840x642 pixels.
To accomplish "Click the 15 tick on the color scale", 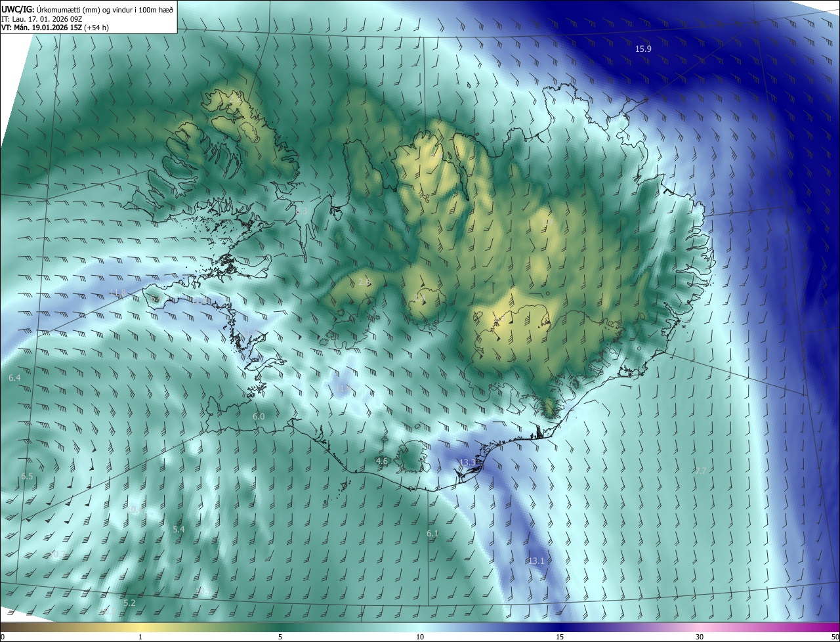I will (x=560, y=637).
